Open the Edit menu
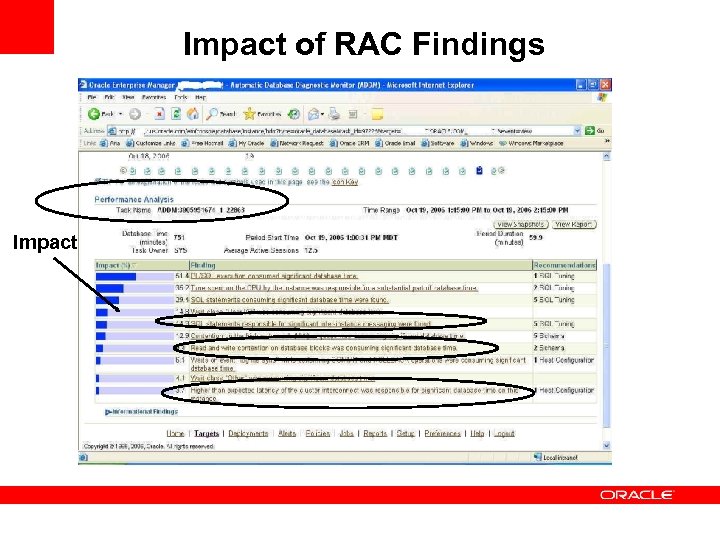This screenshot has height=540, width=720. coord(109,97)
